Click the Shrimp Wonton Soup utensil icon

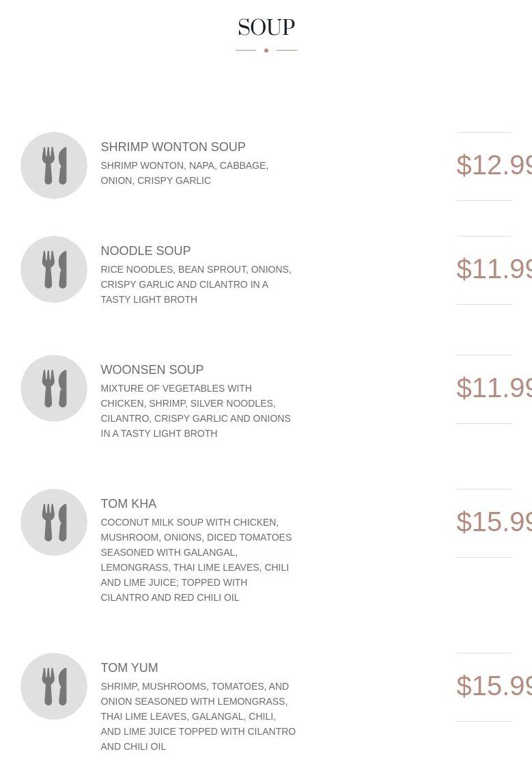[54, 165]
